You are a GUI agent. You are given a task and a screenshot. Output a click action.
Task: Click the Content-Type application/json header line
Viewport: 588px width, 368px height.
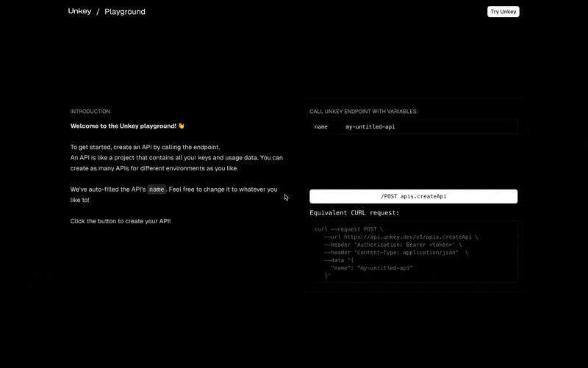(x=395, y=253)
